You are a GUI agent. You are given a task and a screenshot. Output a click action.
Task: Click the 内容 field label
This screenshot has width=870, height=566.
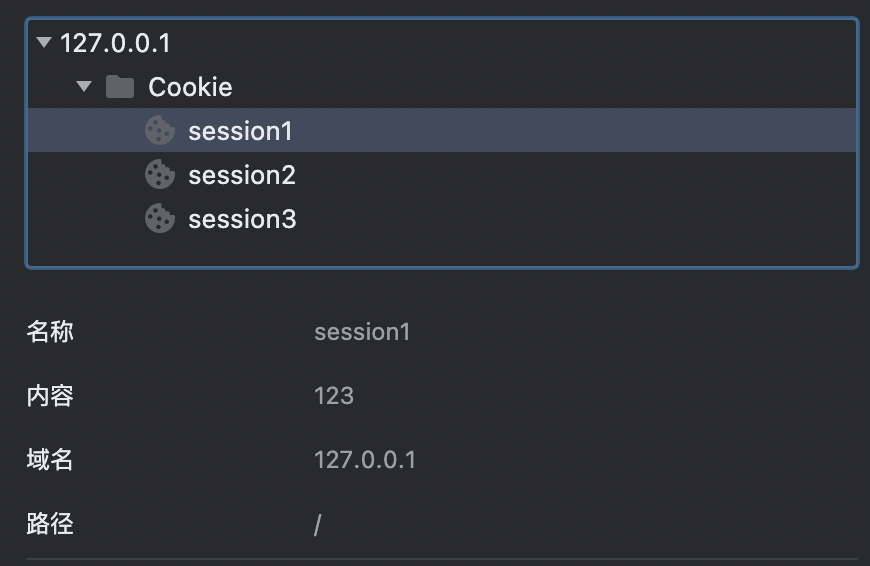[50, 396]
